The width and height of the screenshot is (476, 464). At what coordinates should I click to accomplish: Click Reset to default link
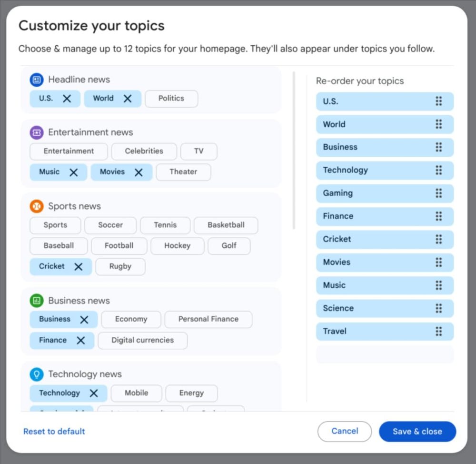click(54, 432)
